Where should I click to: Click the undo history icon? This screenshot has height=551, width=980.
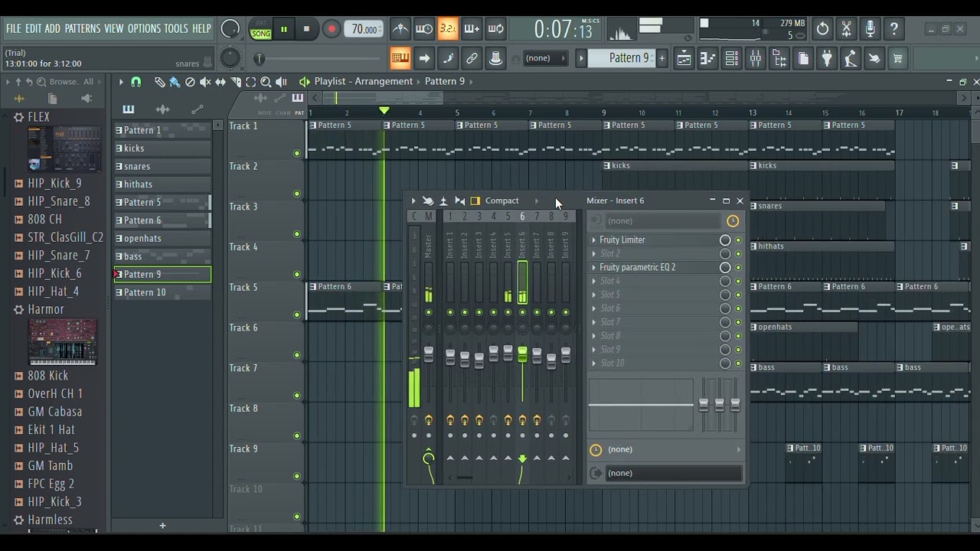coord(822,29)
